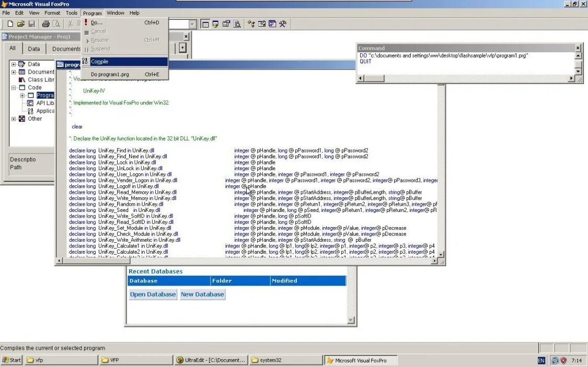The height and width of the screenshot is (367, 588).
Task: Open the File menu
Action: click(6, 13)
